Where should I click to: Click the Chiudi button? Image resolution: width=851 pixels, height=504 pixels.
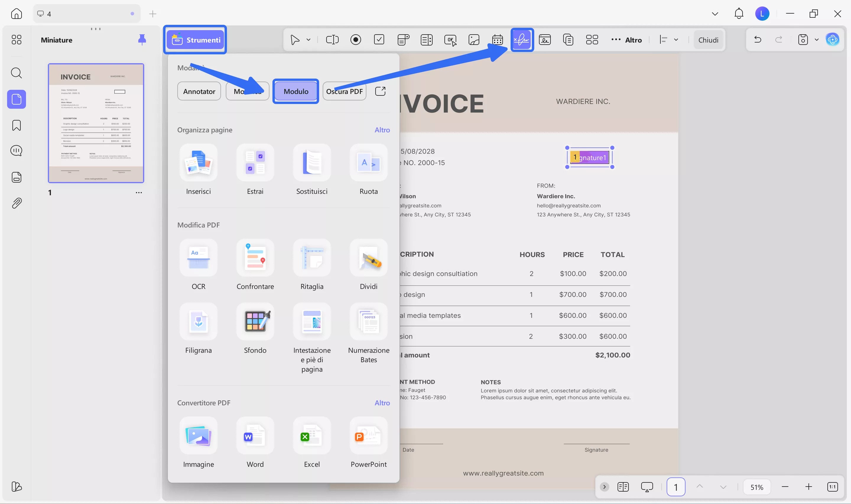coord(708,40)
